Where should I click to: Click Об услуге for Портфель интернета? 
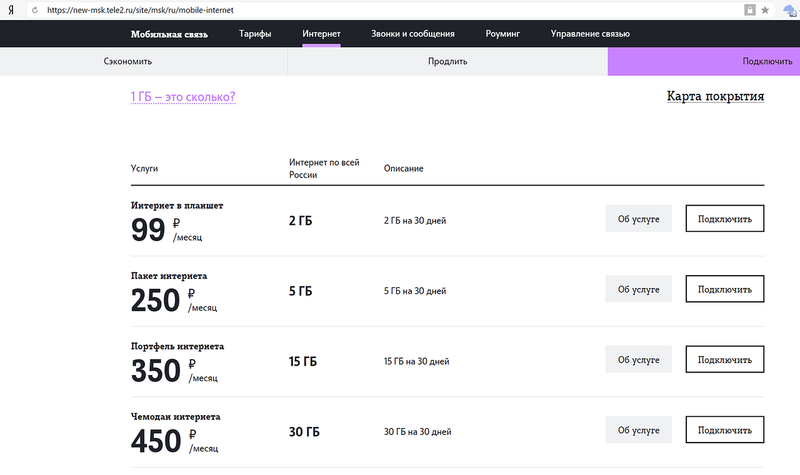638,360
